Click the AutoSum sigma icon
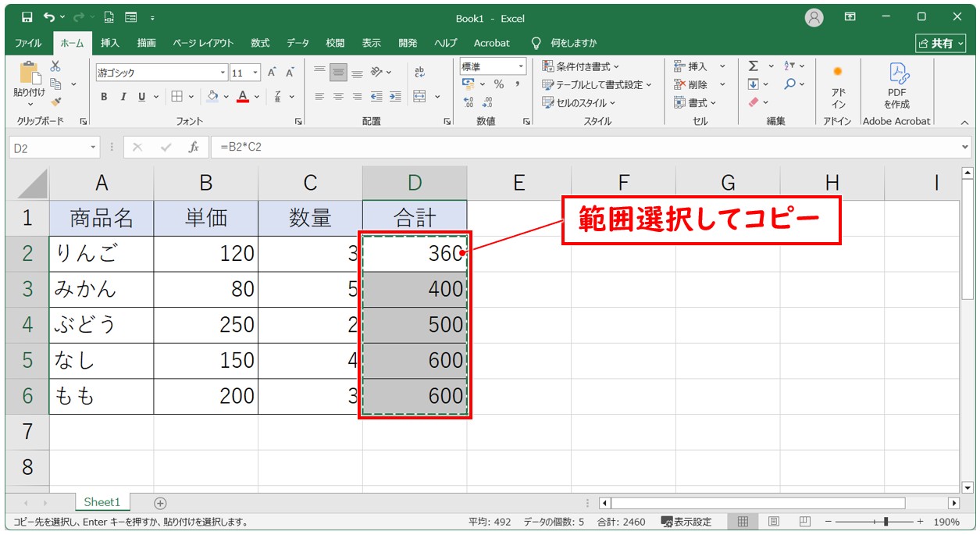Viewport: 980px width, 535px height. click(x=754, y=66)
